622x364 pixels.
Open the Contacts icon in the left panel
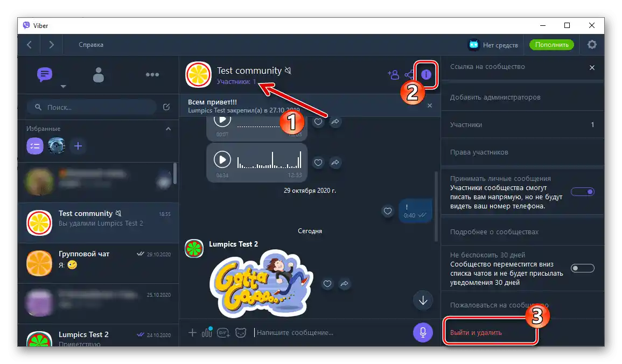98,75
